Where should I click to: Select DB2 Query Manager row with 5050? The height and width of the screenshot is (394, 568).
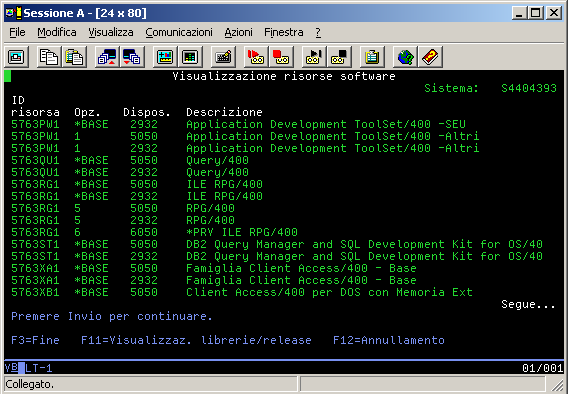tap(277, 244)
